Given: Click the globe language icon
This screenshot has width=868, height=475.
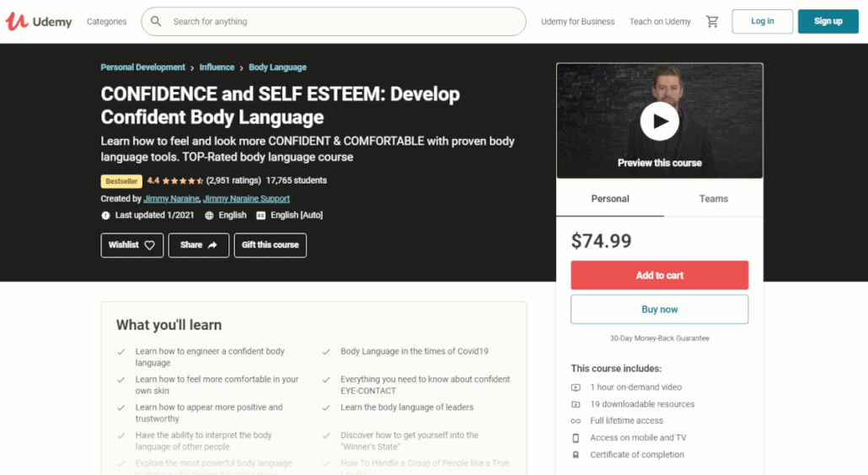Looking at the screenshot, I should pos(210,216).
